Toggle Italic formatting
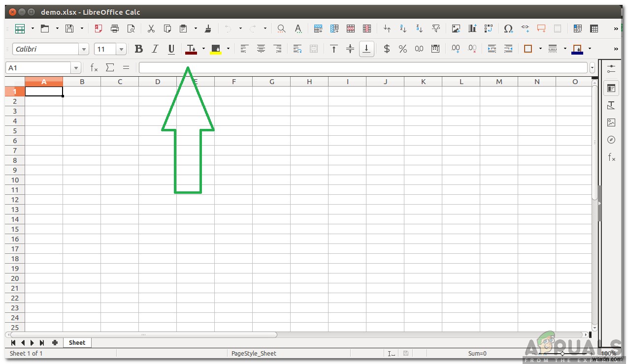This screenshot has height=364, width=628. 155,49
